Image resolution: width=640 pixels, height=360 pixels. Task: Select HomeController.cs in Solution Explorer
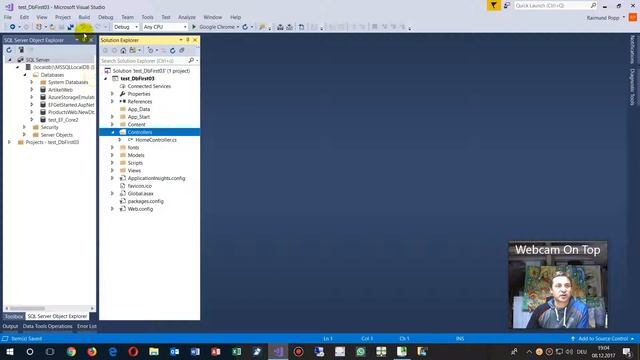click(x=156, y=140)
